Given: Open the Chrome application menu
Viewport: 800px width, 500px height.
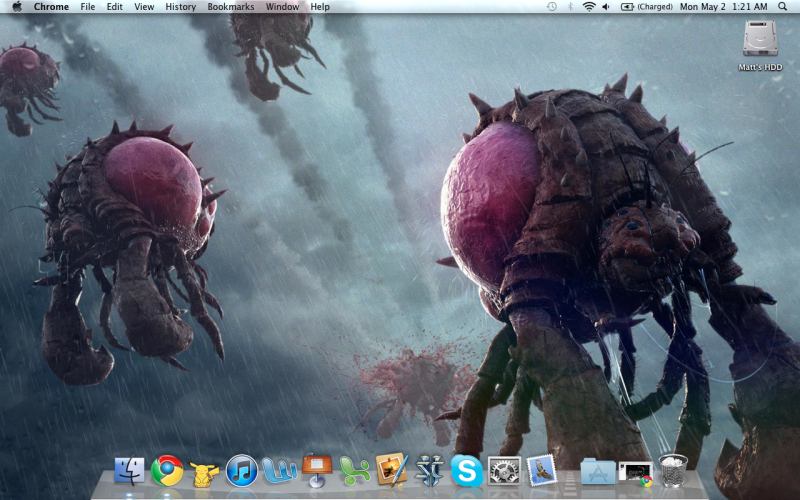Looking at the screenshot, I should pos(51,7).
